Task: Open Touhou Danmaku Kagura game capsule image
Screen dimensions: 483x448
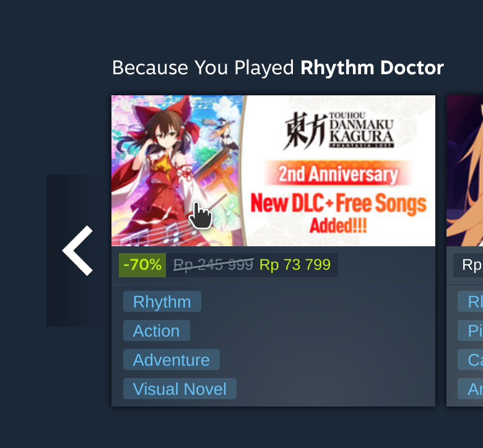Action: (273, 171)
